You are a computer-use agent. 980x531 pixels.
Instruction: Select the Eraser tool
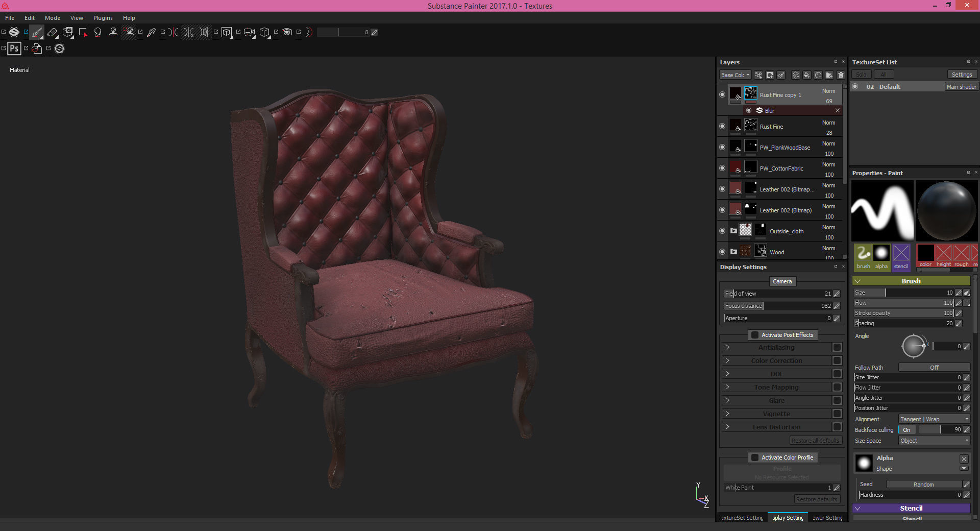(52, 33)
